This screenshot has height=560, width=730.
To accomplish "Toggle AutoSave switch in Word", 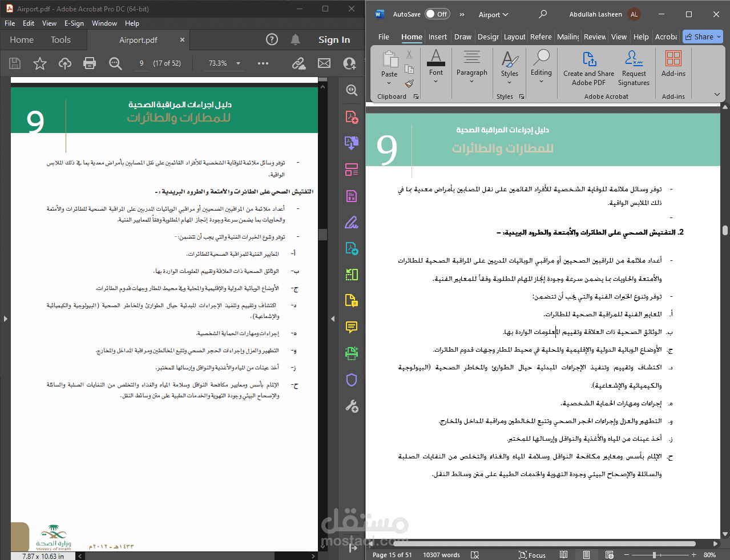I will coord(437,14).
